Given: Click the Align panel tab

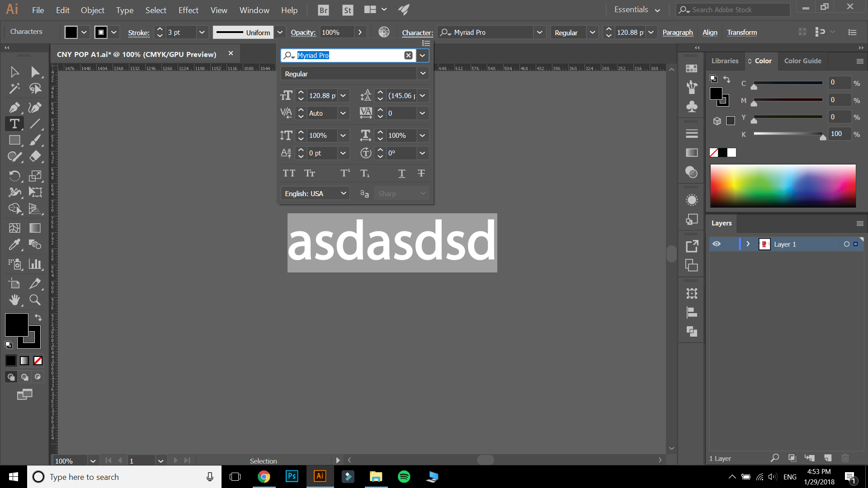Looking at the screenshot, I should [710, 32].
